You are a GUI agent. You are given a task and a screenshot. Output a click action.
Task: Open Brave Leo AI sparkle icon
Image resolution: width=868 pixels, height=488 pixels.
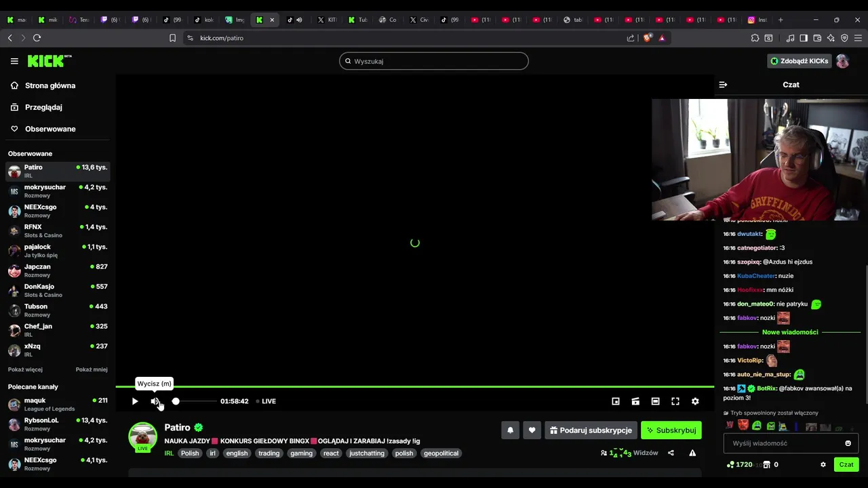coord(831,38)
